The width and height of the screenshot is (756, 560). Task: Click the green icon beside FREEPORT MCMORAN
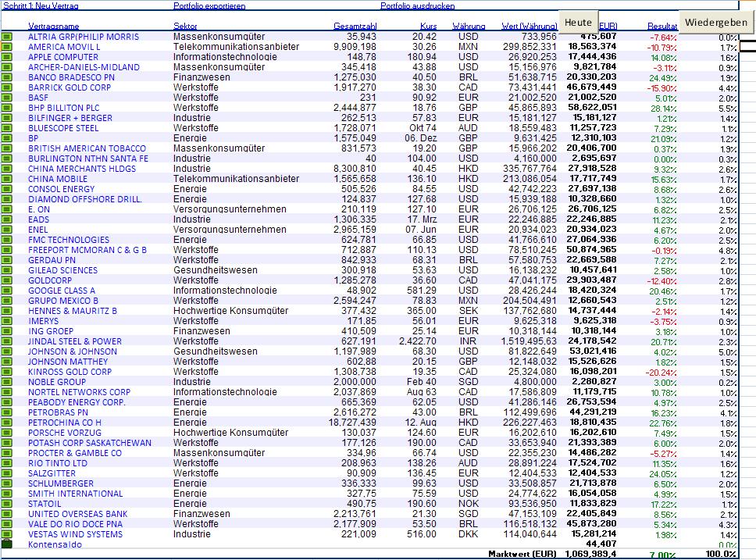point(6,250)
